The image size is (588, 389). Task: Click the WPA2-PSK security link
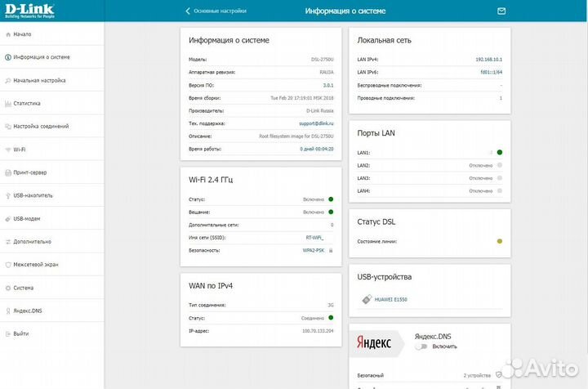coord(314,250)
